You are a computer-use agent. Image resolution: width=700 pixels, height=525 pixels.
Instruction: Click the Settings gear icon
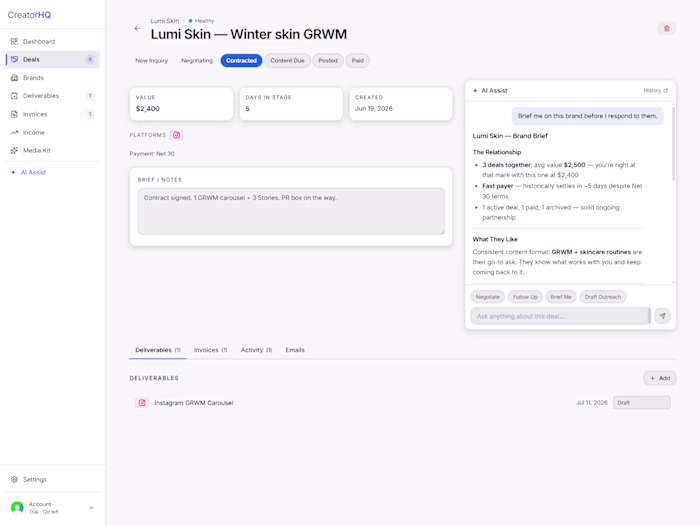(14, 479)
